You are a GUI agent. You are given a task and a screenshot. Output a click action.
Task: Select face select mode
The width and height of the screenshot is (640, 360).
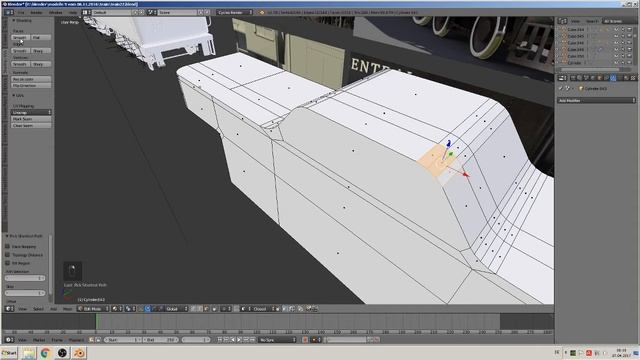(x=206, y=309)
